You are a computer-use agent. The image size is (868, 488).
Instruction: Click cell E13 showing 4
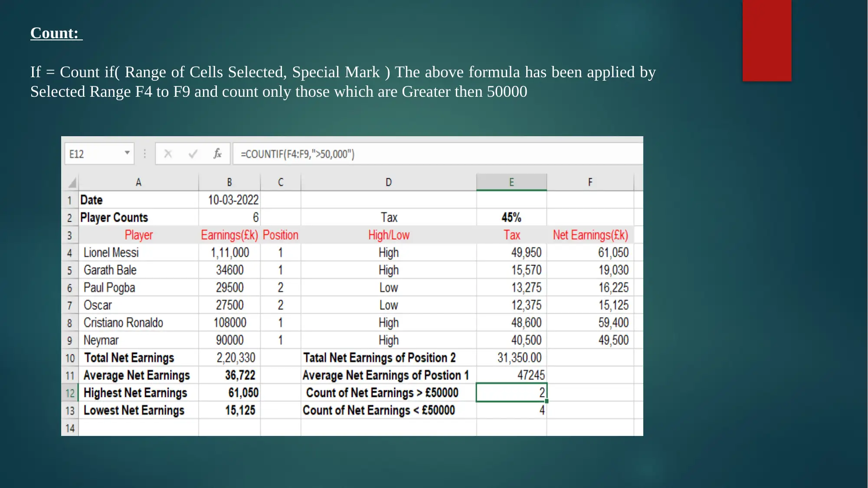point(511,410)
